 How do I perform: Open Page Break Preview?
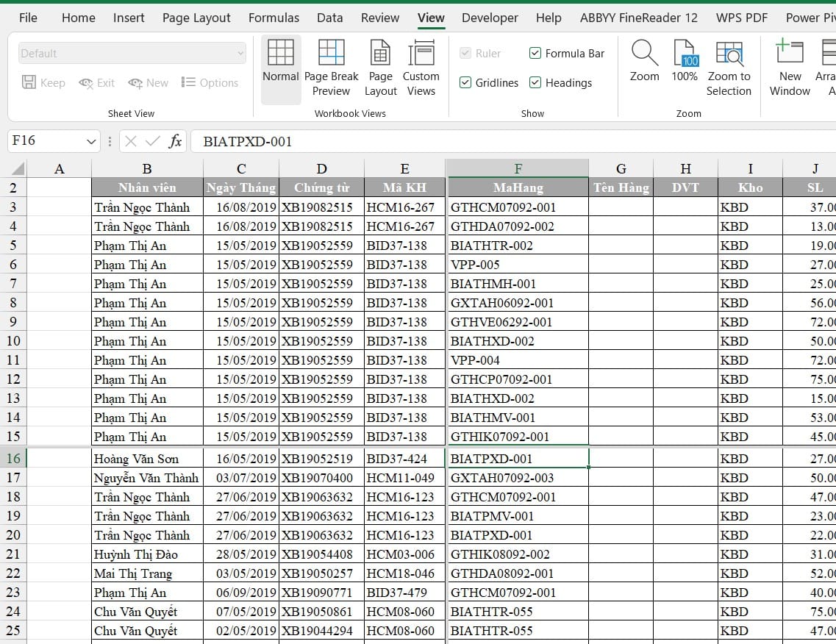[x=331, y=68]
